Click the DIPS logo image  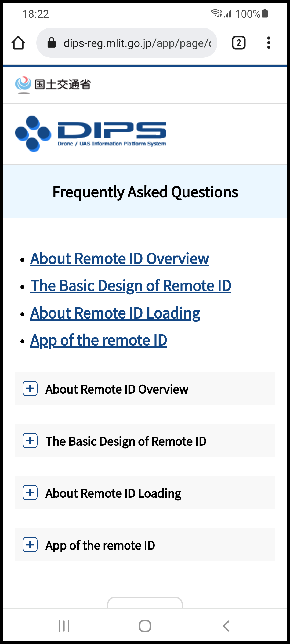point(91,134)
